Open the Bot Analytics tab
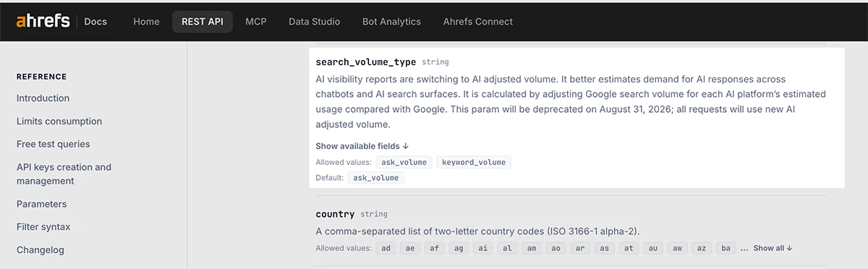Image resolution: width=868 pixels, height=269 pixels. pos(391,22)
